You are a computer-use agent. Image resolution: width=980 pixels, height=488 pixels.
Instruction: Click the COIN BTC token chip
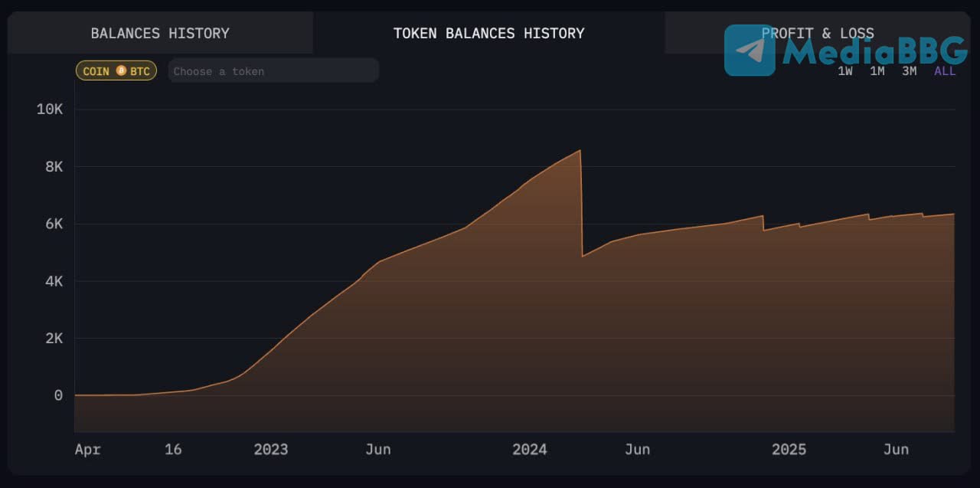coord(116,70)
